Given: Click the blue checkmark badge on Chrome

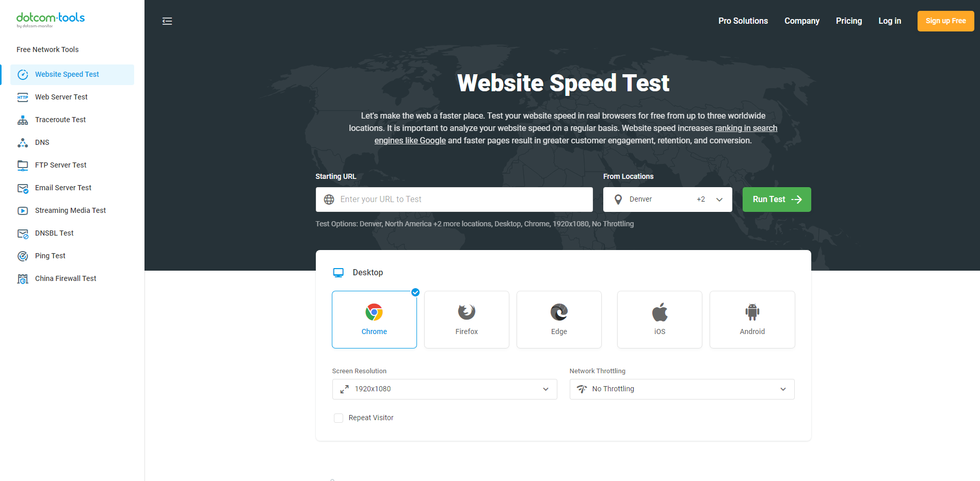Looking at the screenshot, I should [415, 292].
